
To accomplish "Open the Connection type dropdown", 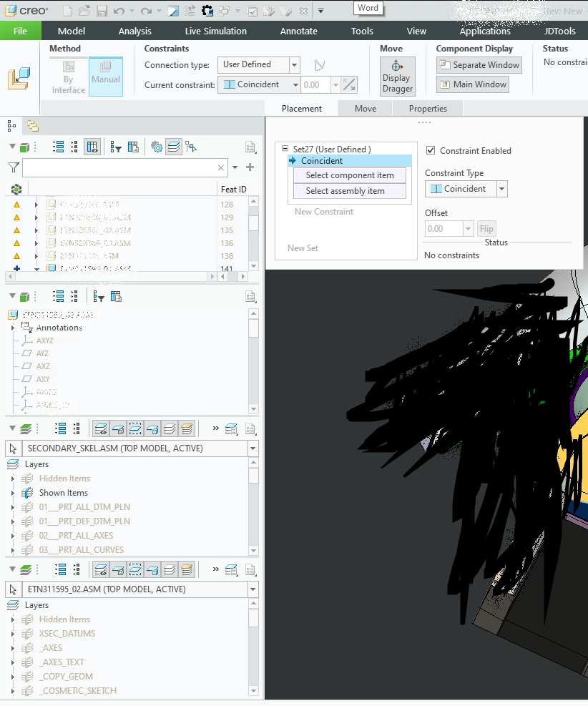I will click(x=295, y=64).
